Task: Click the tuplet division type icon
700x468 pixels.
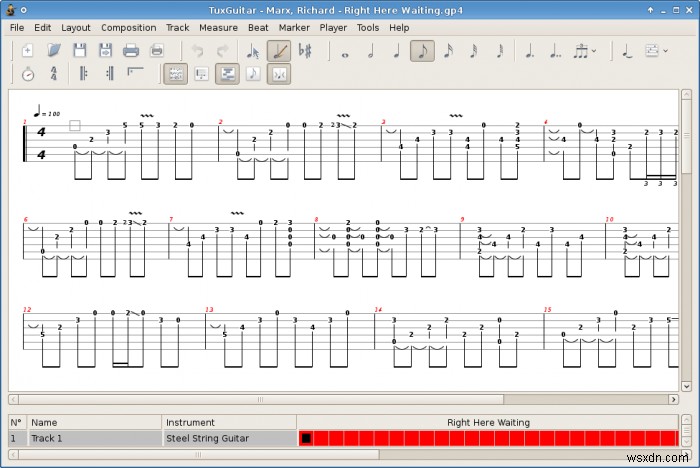Action: pyautogui.click(x=581, y=51)
